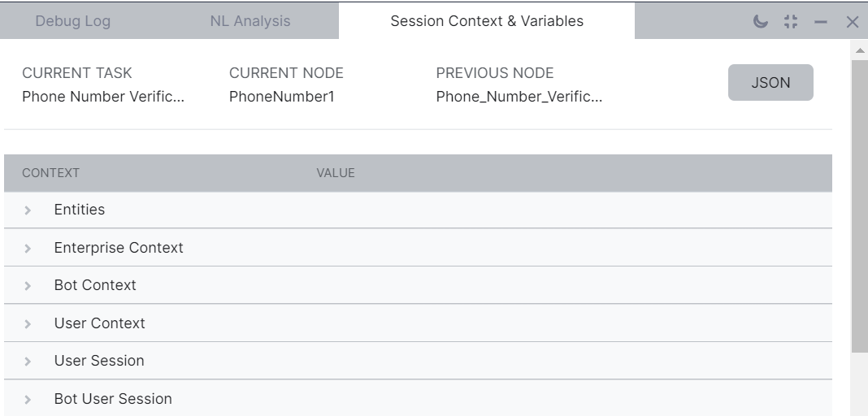Expand the Bot Context chevron

click(x=28, y=286)
